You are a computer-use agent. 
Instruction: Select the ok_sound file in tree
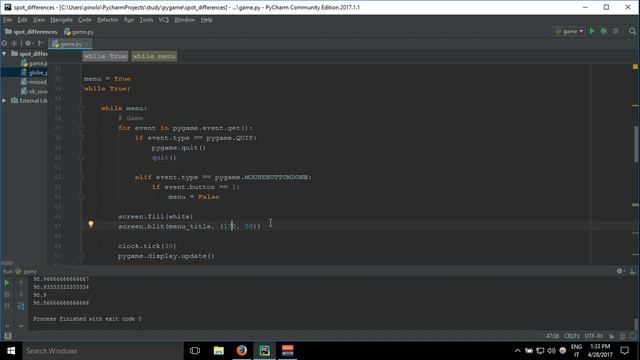34,91
